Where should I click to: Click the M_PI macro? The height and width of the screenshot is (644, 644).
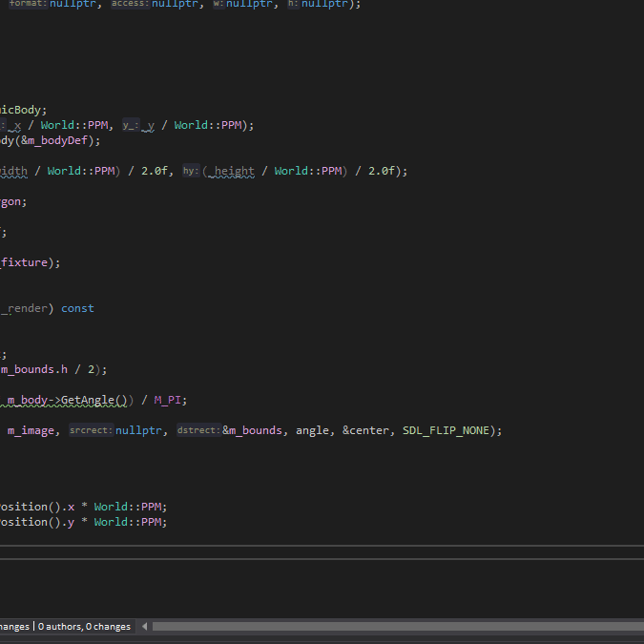(x=167, y=400)
